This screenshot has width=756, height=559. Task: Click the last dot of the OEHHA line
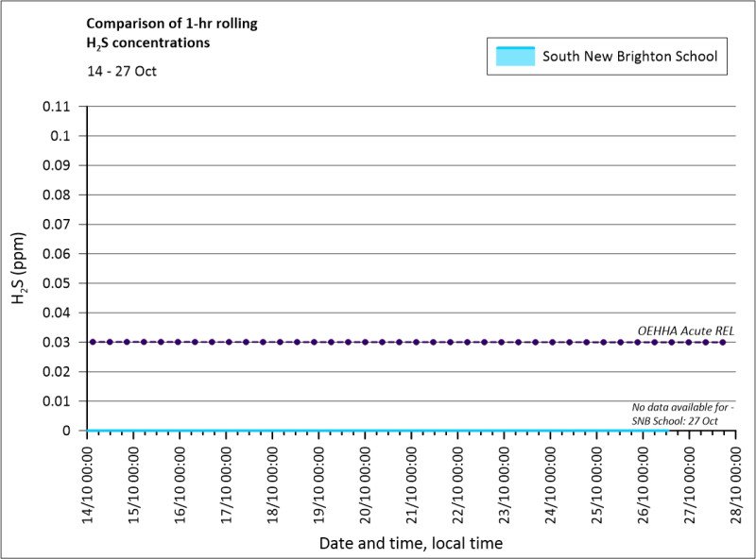(x=723, y=342)
